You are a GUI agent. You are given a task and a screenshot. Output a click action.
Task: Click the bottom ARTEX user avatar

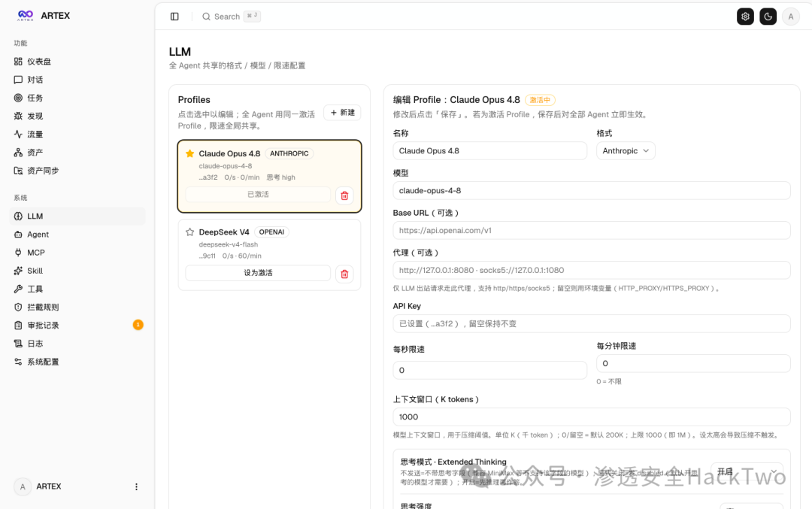tap(23, 486)
